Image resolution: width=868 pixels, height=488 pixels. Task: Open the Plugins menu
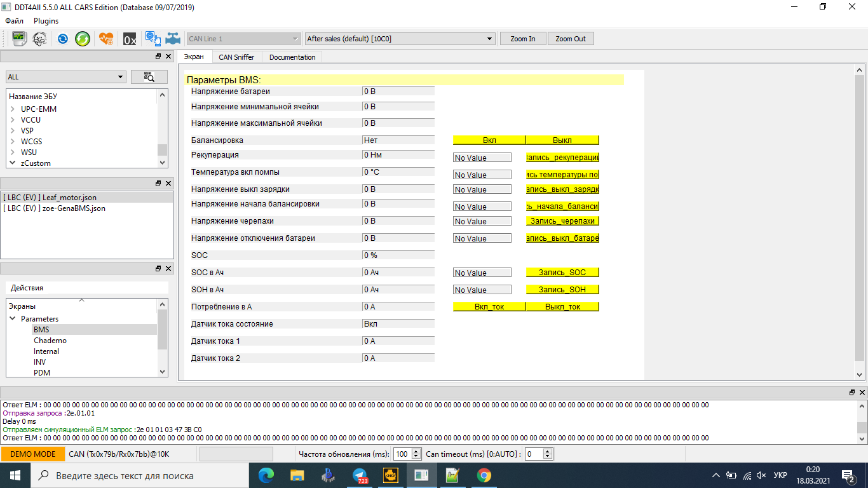coord(46,21)
